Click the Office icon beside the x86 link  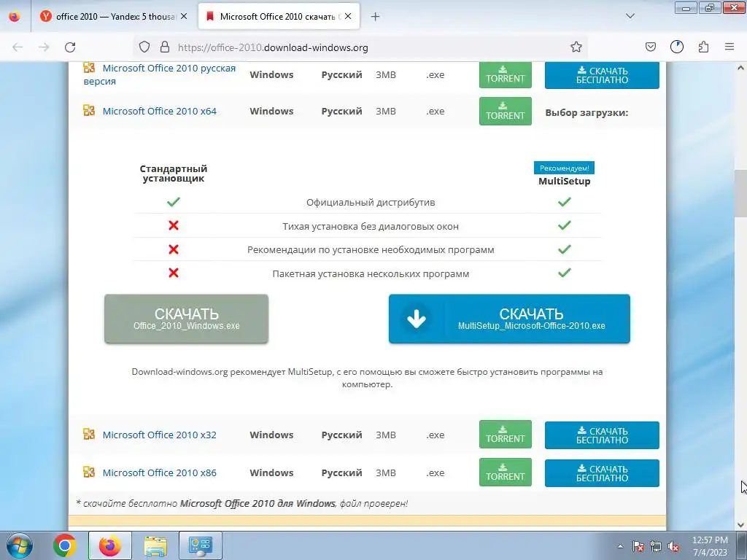[89, 472]
